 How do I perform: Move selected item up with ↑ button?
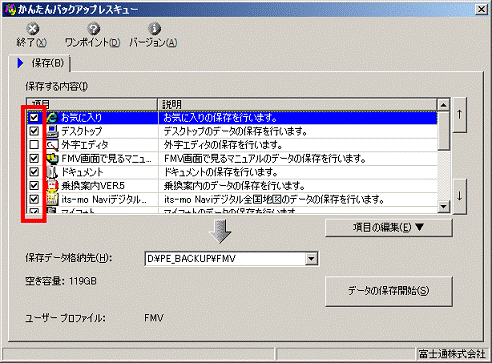[460, 115]
